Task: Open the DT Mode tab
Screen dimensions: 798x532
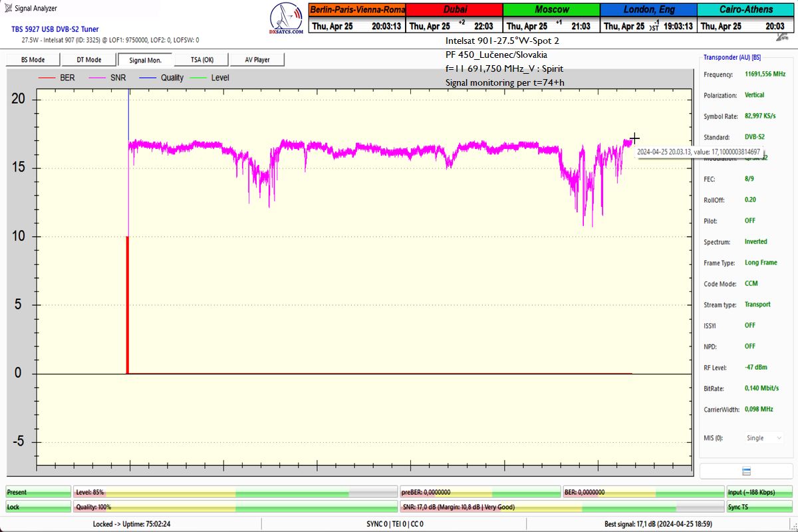Action: coord(89,60)
